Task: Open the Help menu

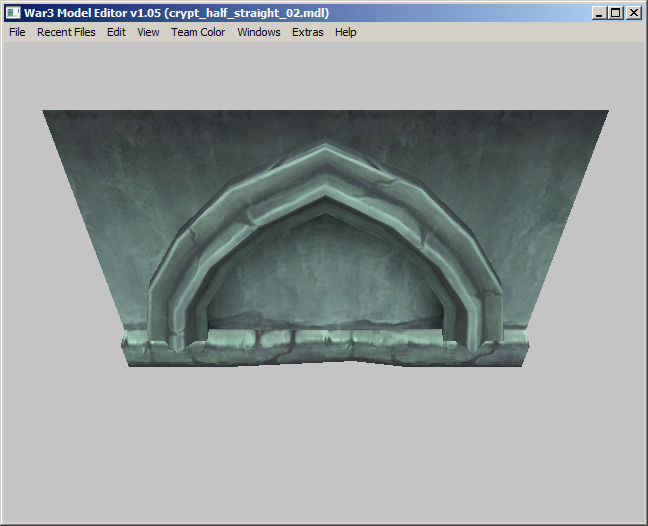Action: [345, 32]
